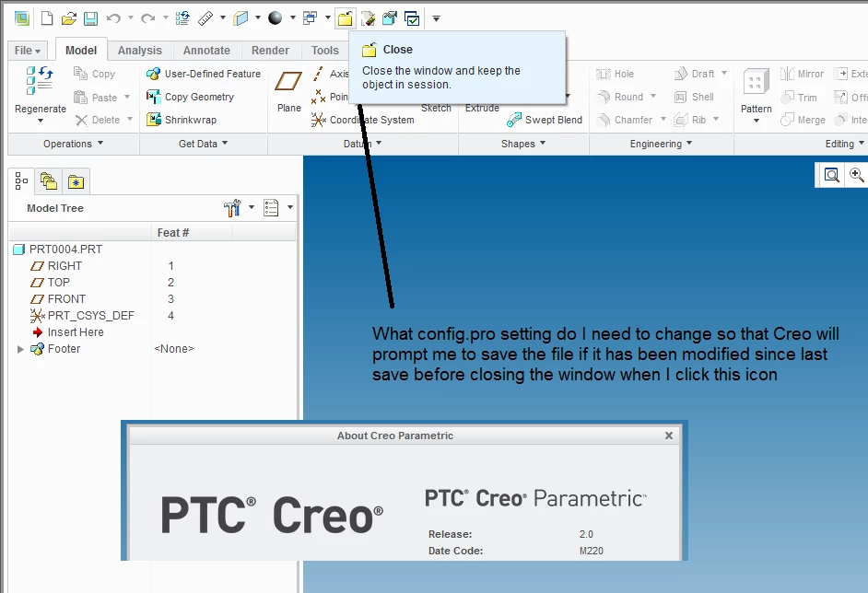868x593 pixels.
Task: Create a datum Plane
Action: coord(289,92)
